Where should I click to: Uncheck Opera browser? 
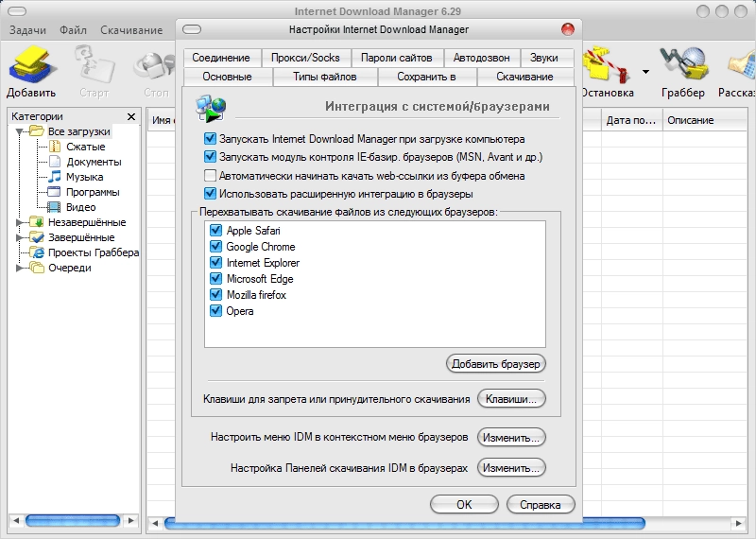pos(215,311)
